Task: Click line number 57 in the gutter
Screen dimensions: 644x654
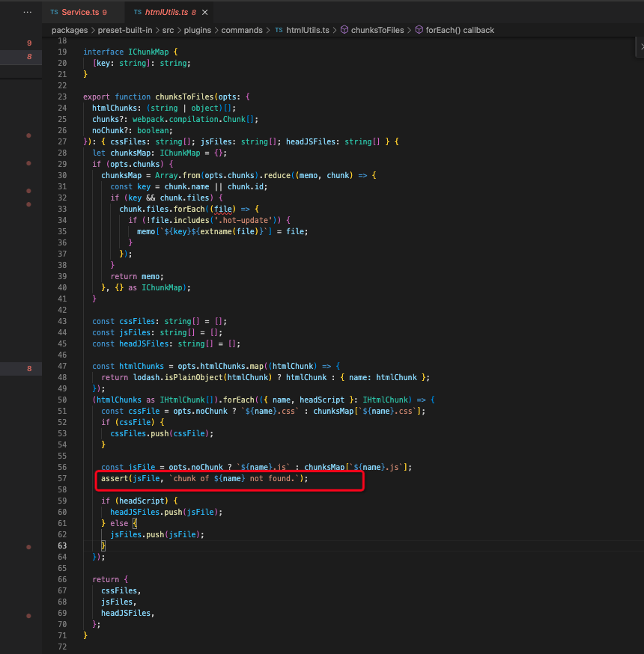Action: [x=62, y=478]
